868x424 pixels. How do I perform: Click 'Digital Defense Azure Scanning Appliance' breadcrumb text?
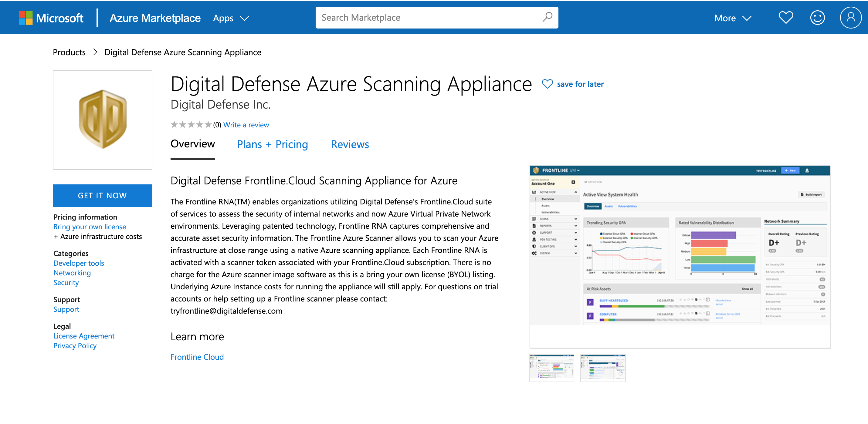pos(183,52)
